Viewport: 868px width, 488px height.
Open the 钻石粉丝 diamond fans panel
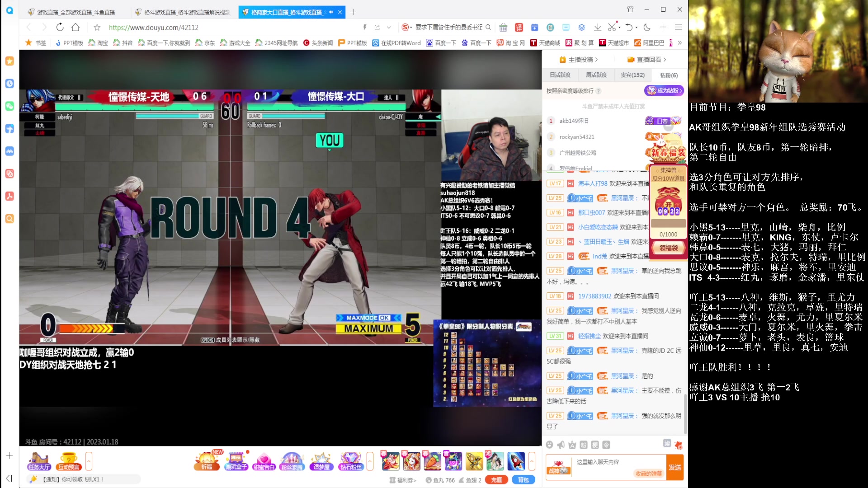tap(351, 461)
